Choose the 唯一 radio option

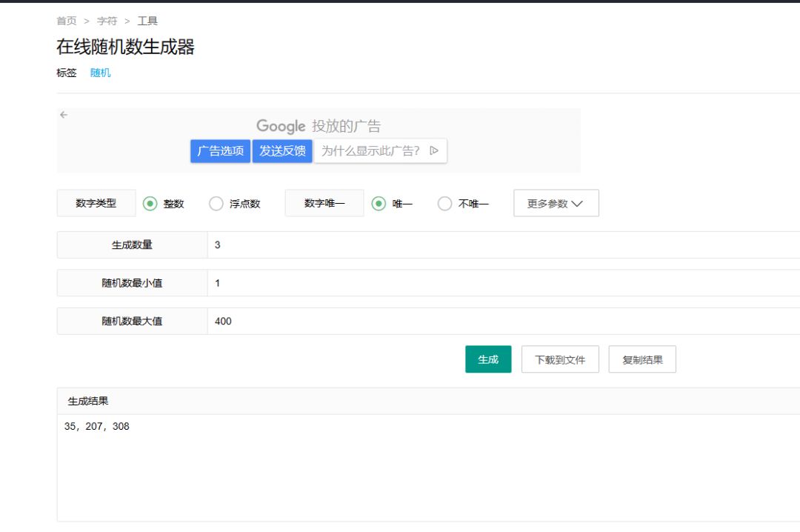click(379, 204)
